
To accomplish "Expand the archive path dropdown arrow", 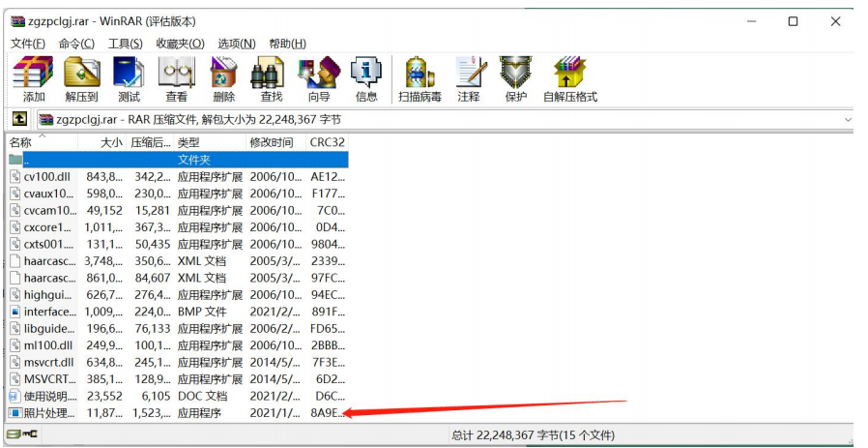I will (848, 120).
